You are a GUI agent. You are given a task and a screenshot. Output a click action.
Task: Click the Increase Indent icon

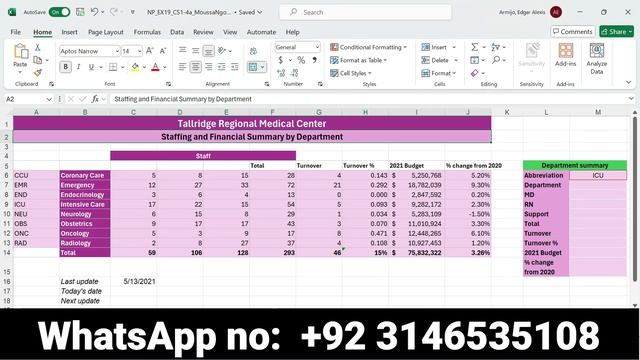(235, 67)
